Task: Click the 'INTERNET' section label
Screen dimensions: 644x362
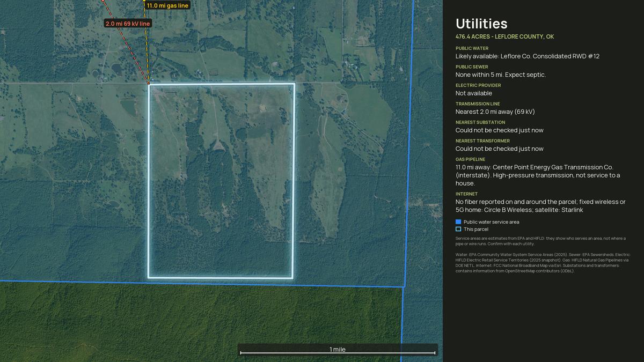Action: click(x=466, y=194)
